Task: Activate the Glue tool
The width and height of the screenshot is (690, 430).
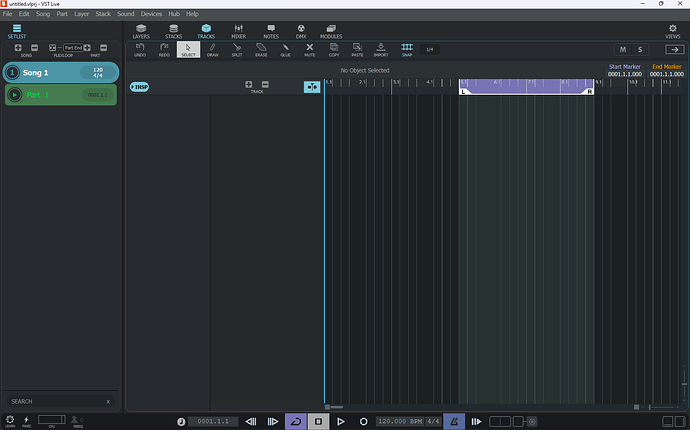Action: coord(285,49)
